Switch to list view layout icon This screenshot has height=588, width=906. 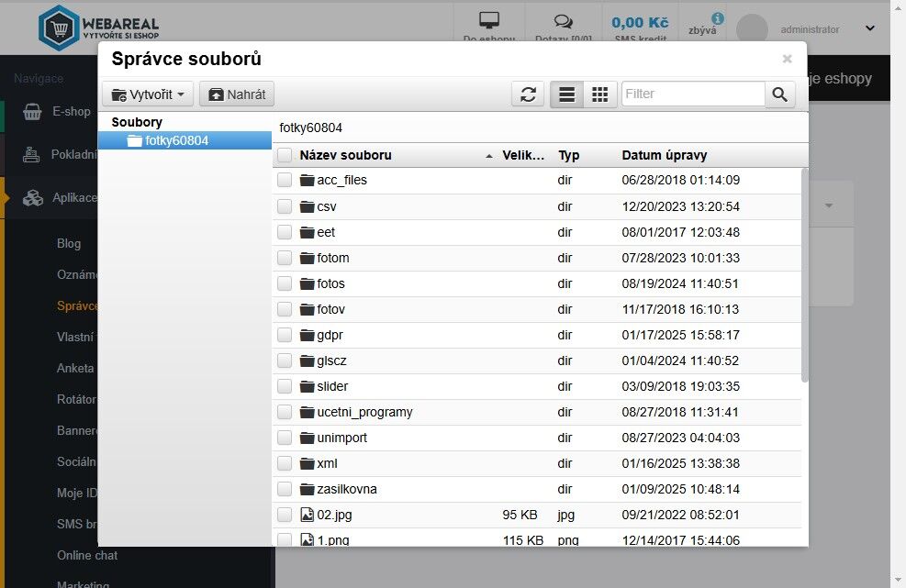(567, 94)
